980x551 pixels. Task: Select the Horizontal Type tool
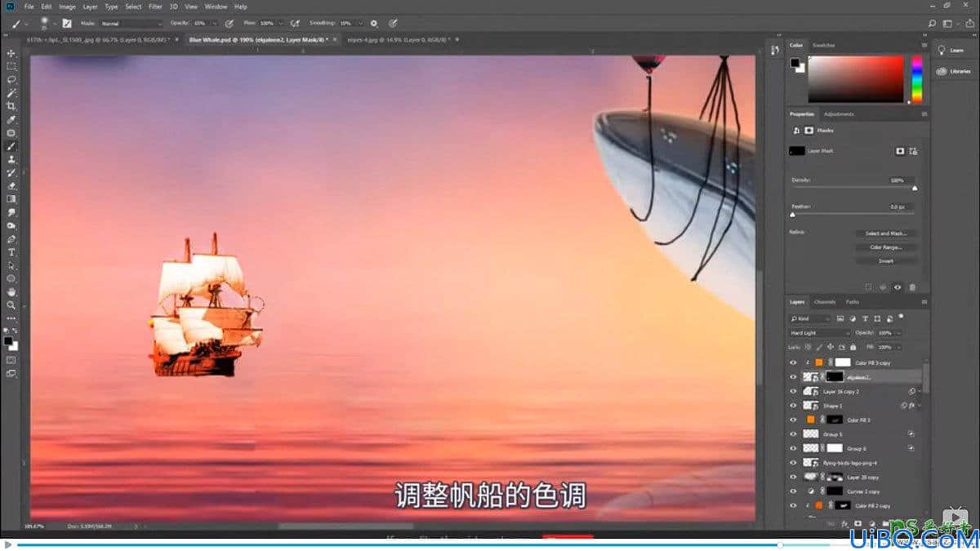(x=11, y=252)
